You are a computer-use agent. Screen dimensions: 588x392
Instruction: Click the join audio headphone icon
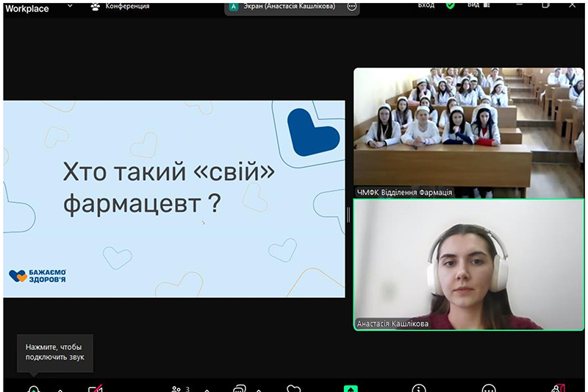coord(33,389)
